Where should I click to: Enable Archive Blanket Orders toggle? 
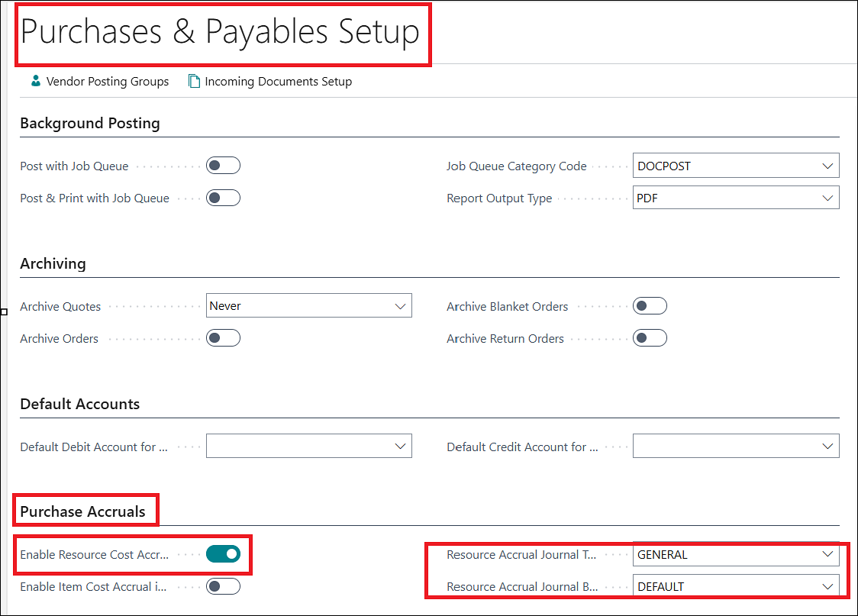(650, 306)
